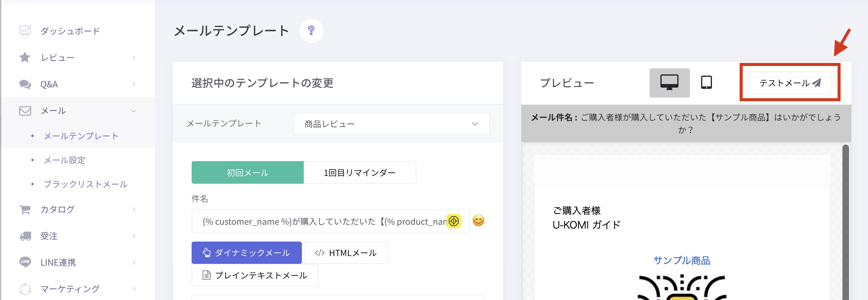The image size is (868, 300).
Task: Click the LINE連携 icon
Action: pyautogui.click(x=25, y=262)
